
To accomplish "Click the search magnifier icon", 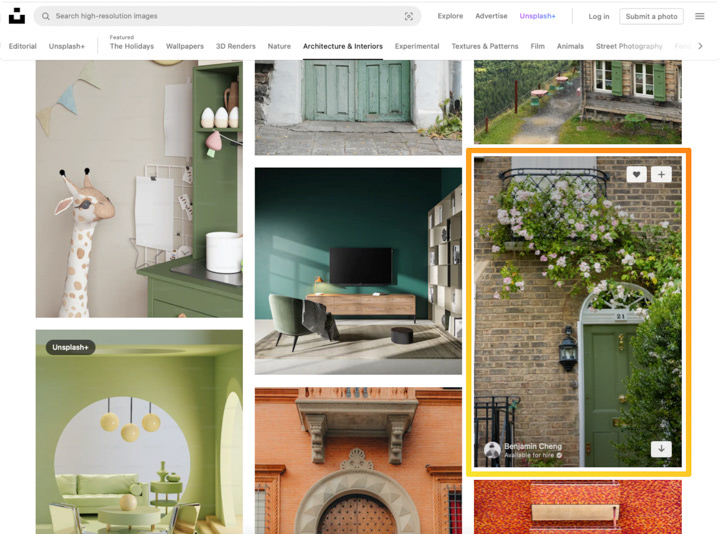I will (46, 16).
